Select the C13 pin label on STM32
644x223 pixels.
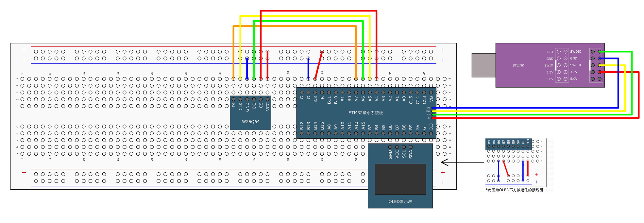tap(424, 100)
